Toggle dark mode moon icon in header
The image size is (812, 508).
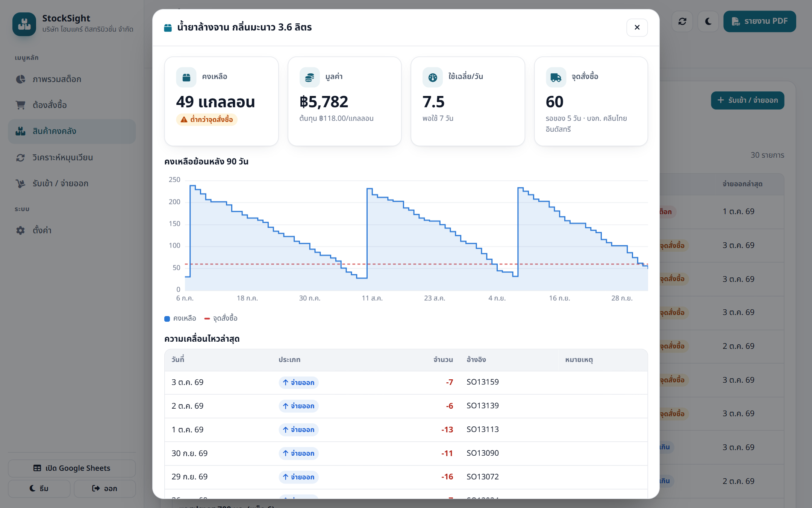708,21
